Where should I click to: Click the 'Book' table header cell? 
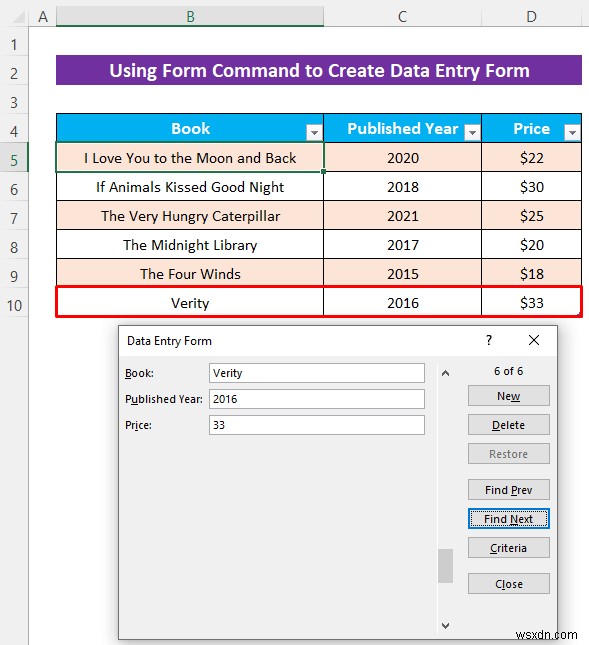coord(190,128)
